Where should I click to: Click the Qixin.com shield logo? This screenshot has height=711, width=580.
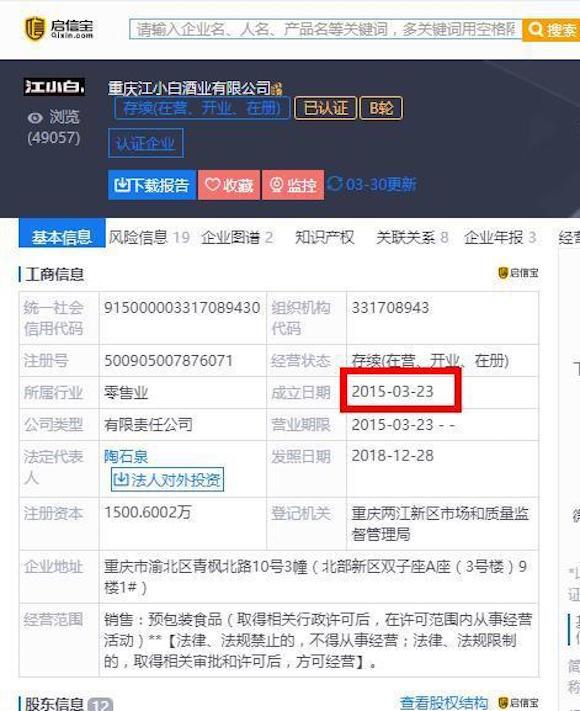35,28
